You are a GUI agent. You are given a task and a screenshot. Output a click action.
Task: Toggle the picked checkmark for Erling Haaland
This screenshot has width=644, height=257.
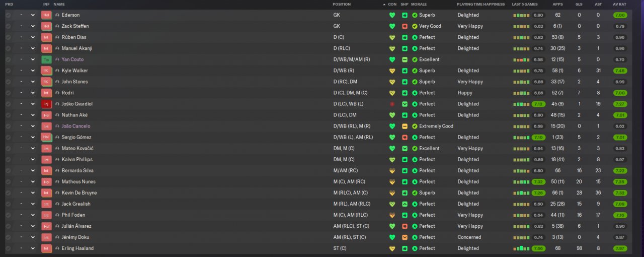coord(8,248)
